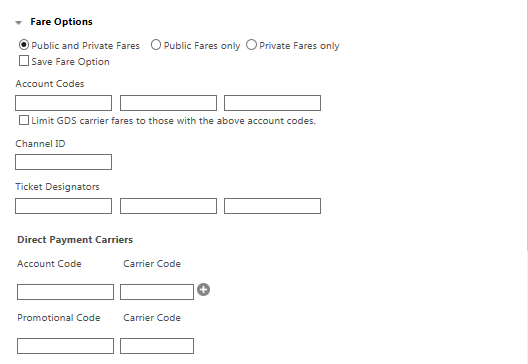Tick Limit GDS carrier fares checkbox

coord(24,120)
